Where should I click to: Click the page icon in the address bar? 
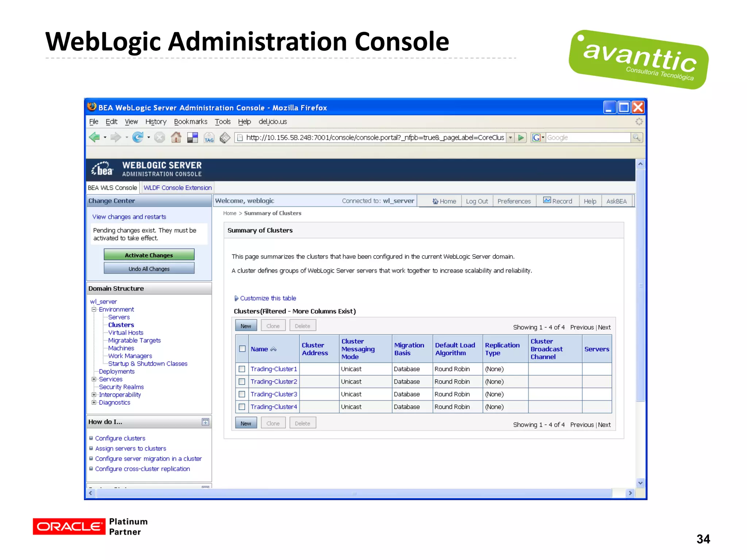tap(240, 137)
